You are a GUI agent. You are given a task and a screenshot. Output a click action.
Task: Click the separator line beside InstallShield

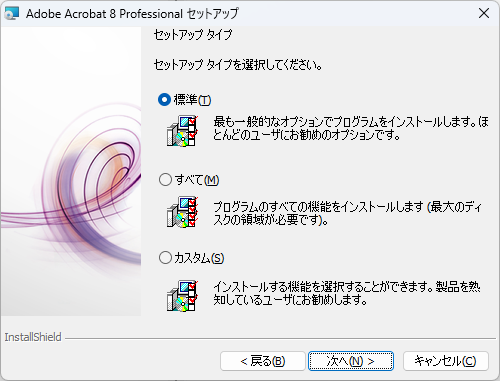coord(280,339)
